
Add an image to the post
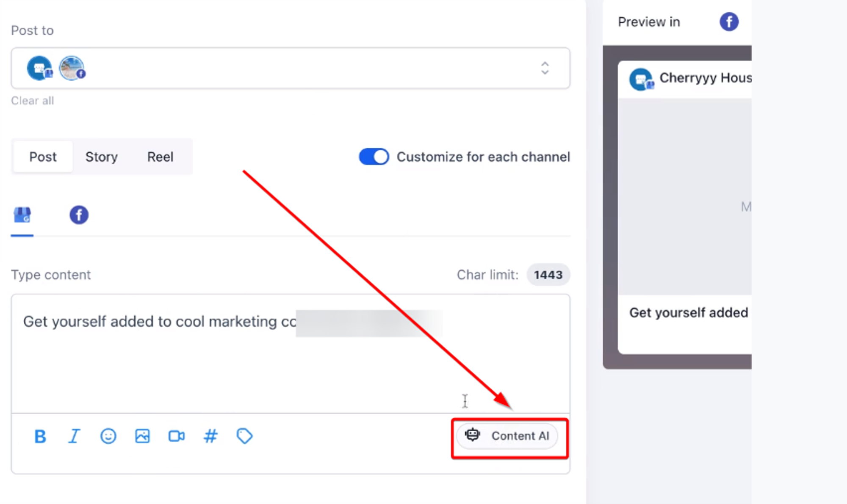[x=142, y=436]
